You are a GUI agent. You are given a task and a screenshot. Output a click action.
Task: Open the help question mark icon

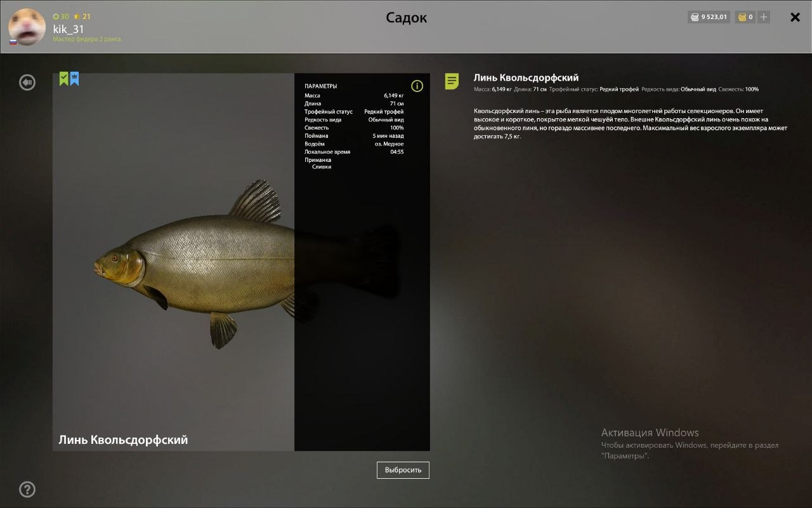click(27, 489)
